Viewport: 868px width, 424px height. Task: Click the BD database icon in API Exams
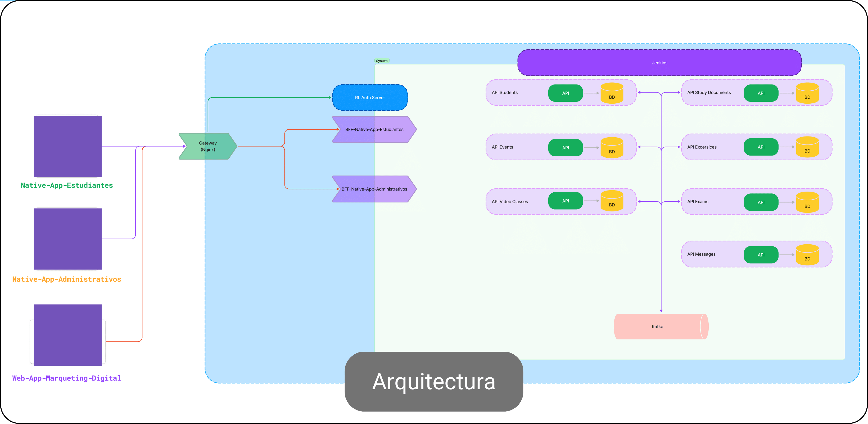tap(807, 203)
